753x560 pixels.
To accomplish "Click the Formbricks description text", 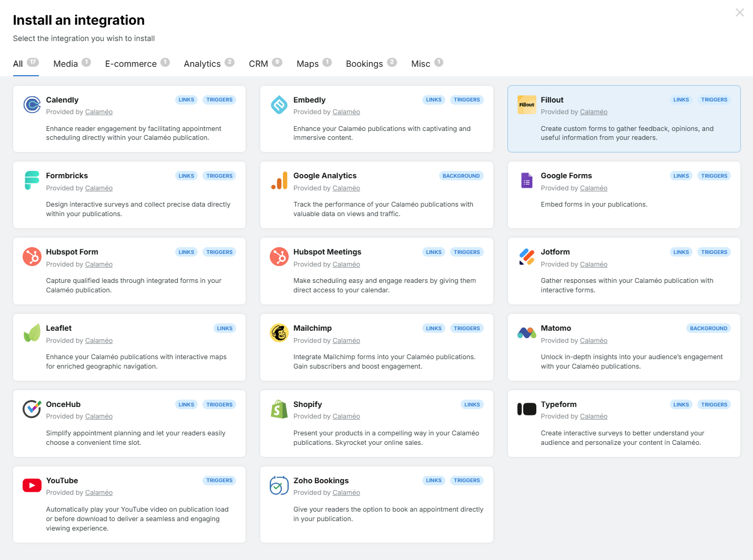I will point(138,209).
